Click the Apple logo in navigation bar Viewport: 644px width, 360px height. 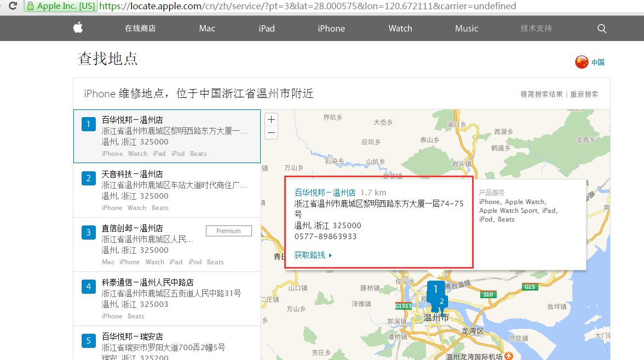(78, 28)
